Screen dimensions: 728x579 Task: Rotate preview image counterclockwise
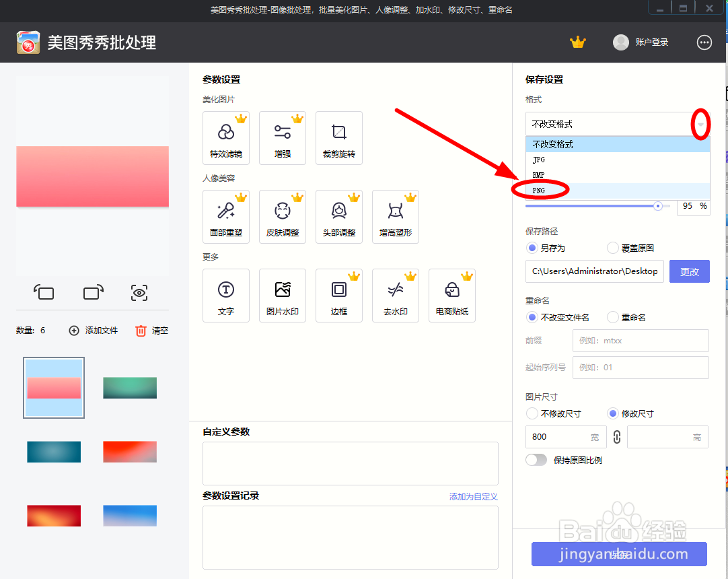point(44,292)
